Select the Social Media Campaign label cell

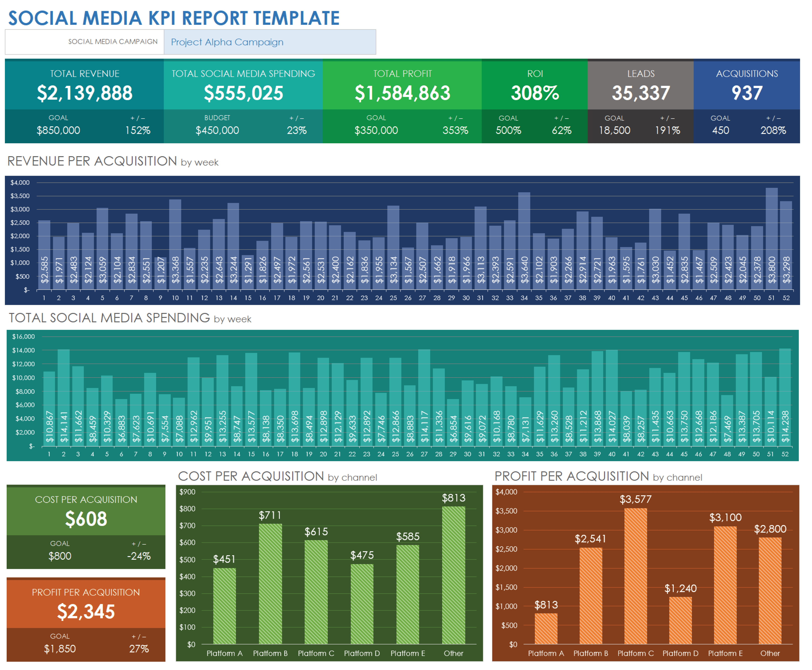(x=85, y=42)
